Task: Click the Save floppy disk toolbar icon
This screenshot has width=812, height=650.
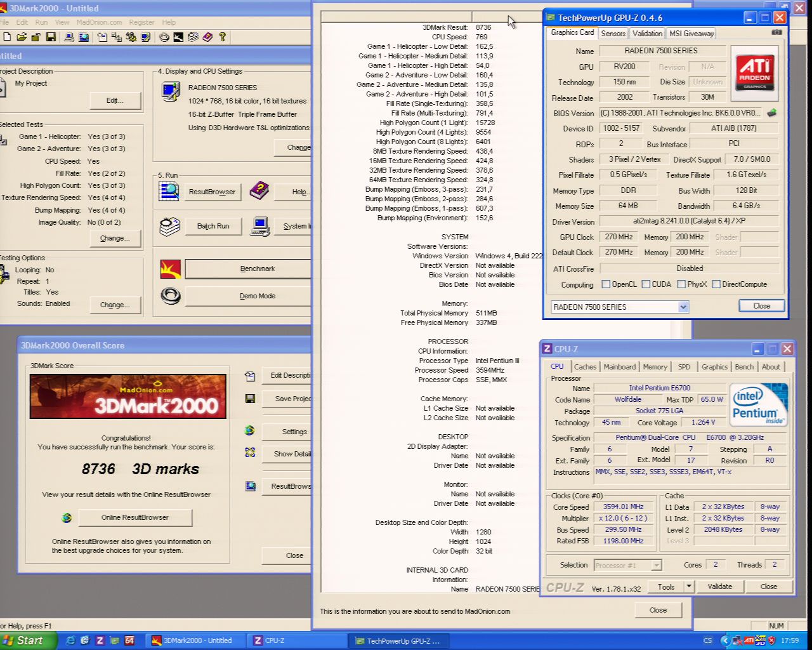Action: (51, 37)
